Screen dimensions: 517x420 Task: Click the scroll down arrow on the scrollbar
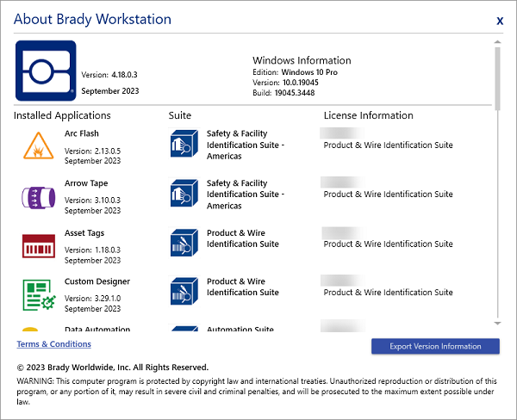coord(497,323)
